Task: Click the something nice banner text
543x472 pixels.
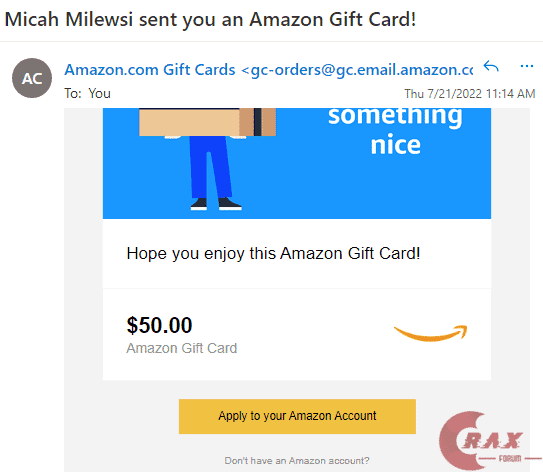Action: (395, 130)
